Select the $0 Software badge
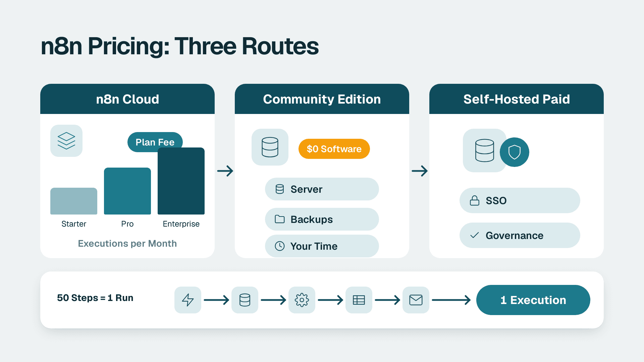The width and height of the screenshot is (644, 362). (x=334, y=149)
